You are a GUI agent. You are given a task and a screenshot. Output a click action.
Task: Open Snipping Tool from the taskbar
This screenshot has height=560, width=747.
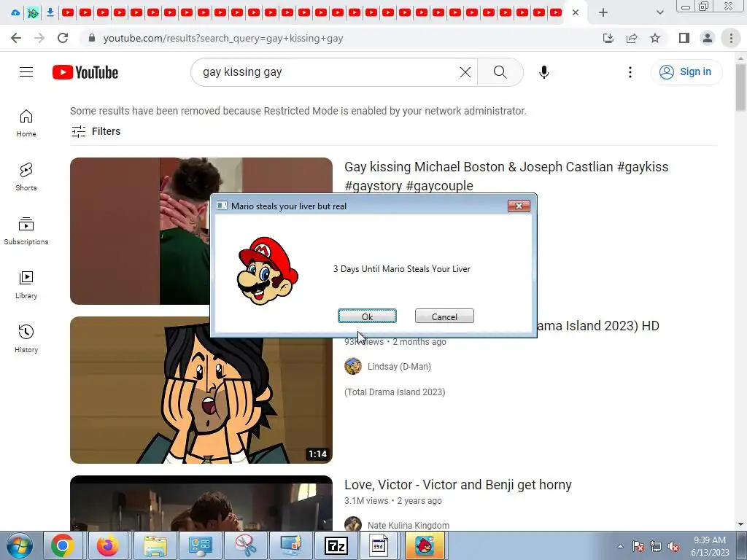tap(246, 545)
